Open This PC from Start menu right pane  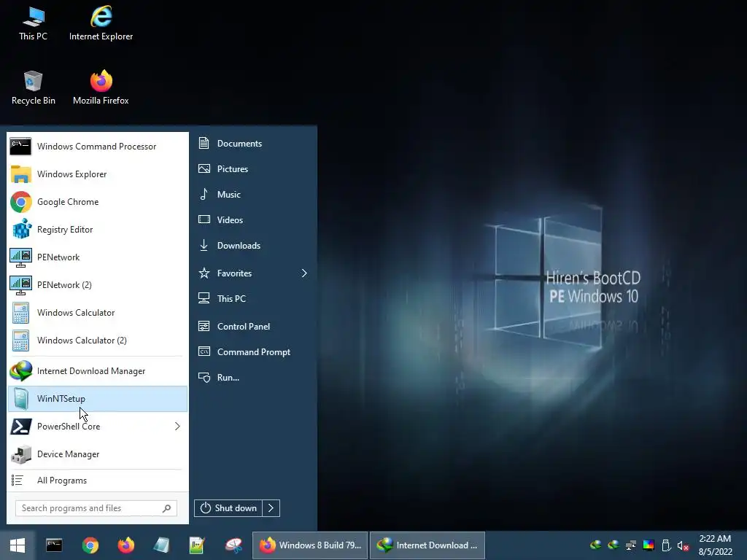click(255, 298)
